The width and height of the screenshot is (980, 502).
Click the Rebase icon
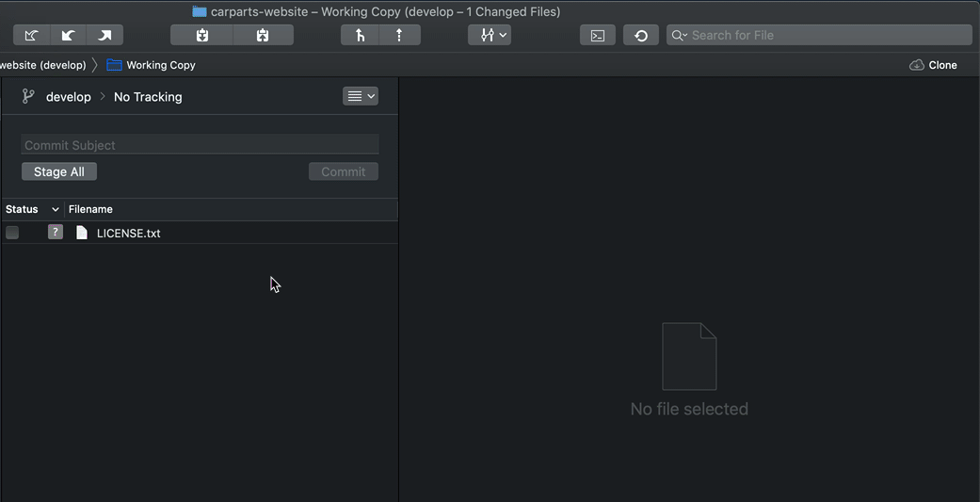[400, 36]
